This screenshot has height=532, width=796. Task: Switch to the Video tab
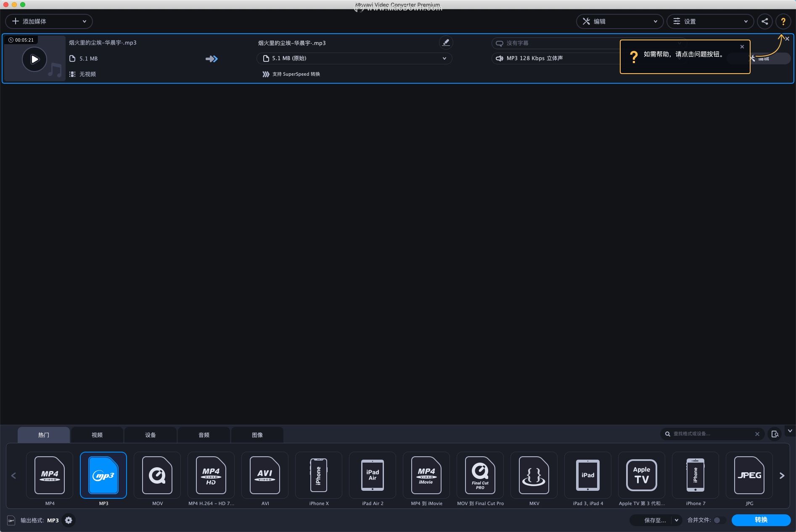pos(97,435)
